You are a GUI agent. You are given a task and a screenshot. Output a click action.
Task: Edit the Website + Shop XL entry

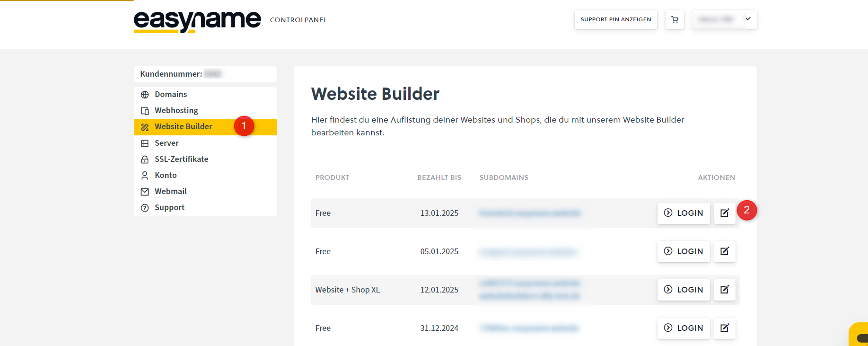[x=724, y=290]
